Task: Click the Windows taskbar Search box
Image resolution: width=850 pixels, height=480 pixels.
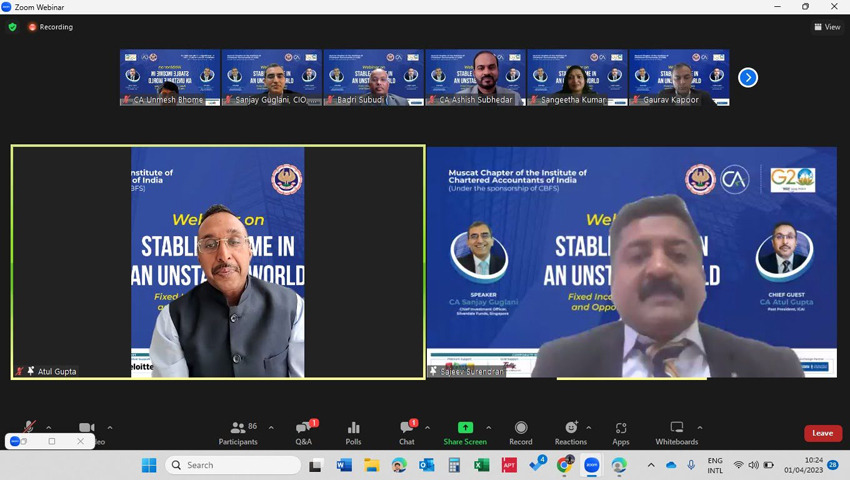Action: point(234,465)
